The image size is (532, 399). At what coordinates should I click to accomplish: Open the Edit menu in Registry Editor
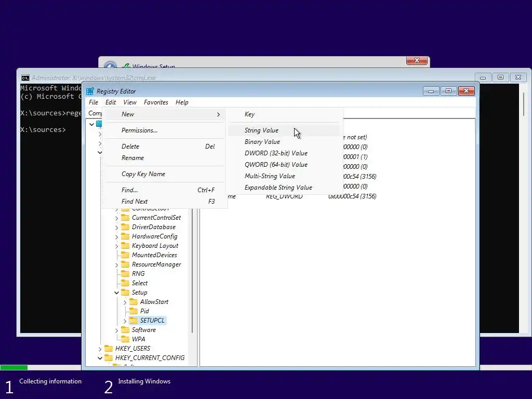point(111,102)
